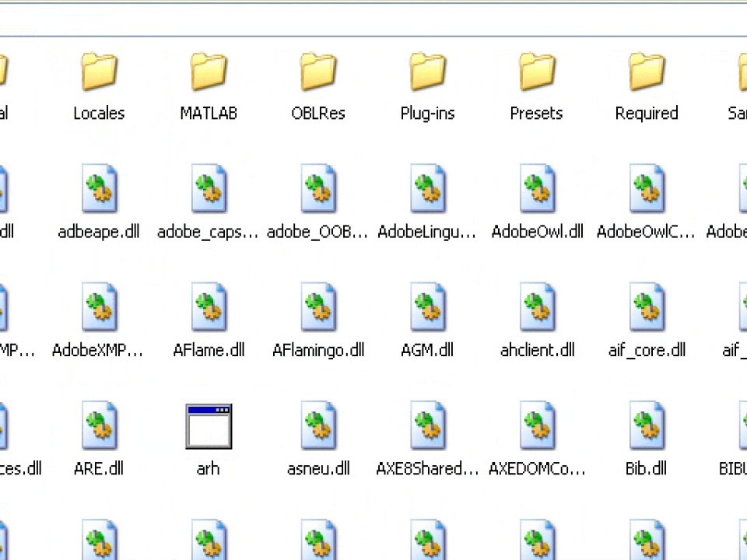Click the 'ARE.dll' file name
The height and width of the screenshot is (560, 747).
tap(99, 469)
